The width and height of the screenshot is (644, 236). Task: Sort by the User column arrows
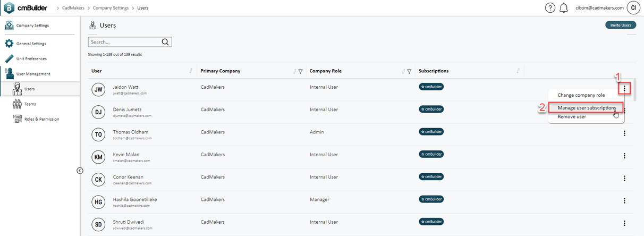[x=191, y=71]
